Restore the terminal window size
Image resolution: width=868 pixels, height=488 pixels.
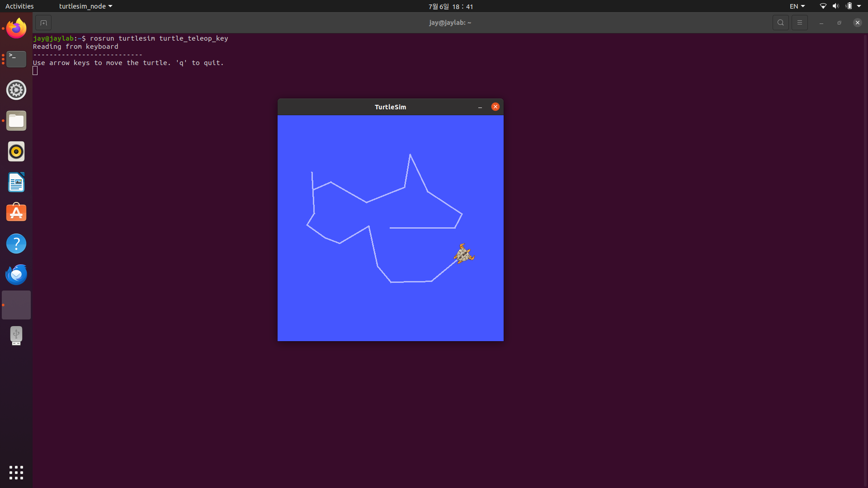click(840, 23)
